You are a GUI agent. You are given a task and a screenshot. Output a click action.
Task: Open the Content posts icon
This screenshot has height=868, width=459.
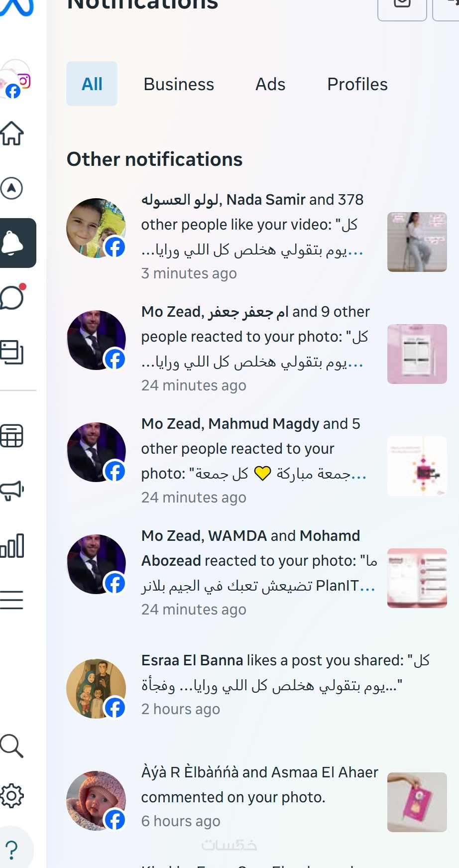point(12,352)
